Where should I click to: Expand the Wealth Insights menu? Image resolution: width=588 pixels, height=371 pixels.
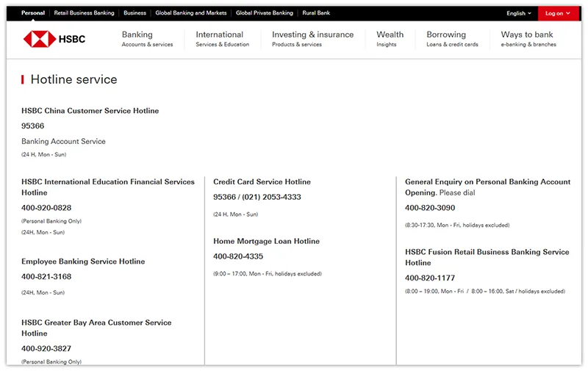390,39
